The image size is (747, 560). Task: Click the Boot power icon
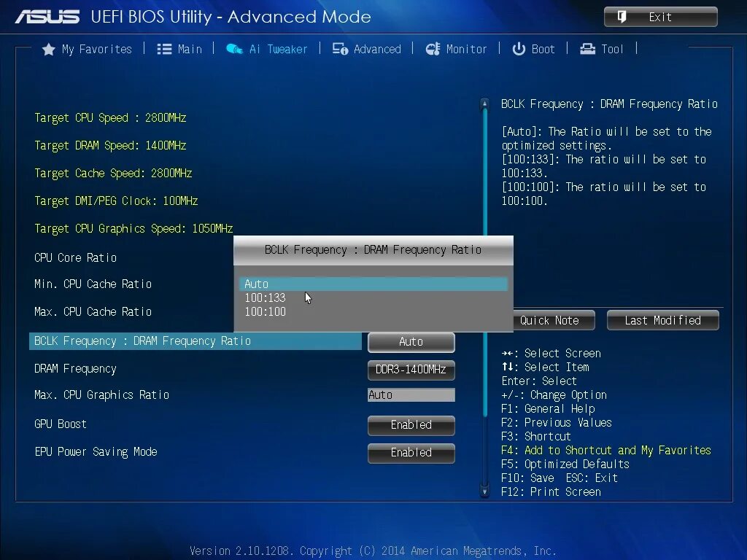[519, 49]
